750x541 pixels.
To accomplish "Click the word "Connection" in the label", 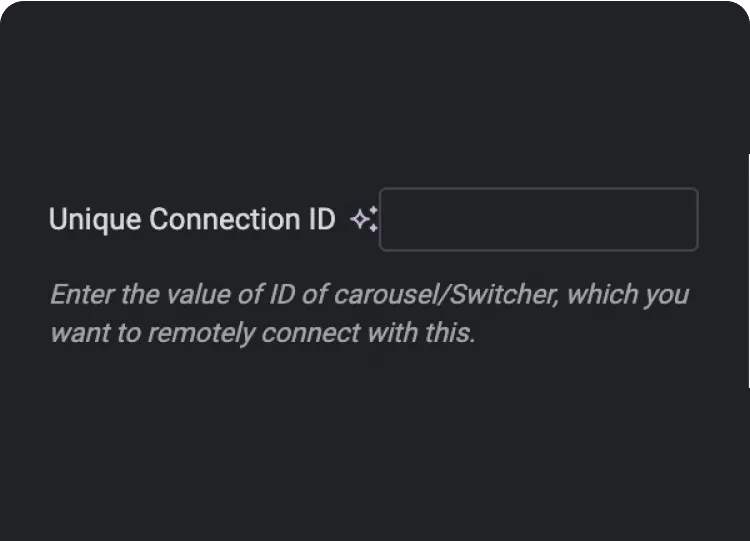I will click(225, 219).
